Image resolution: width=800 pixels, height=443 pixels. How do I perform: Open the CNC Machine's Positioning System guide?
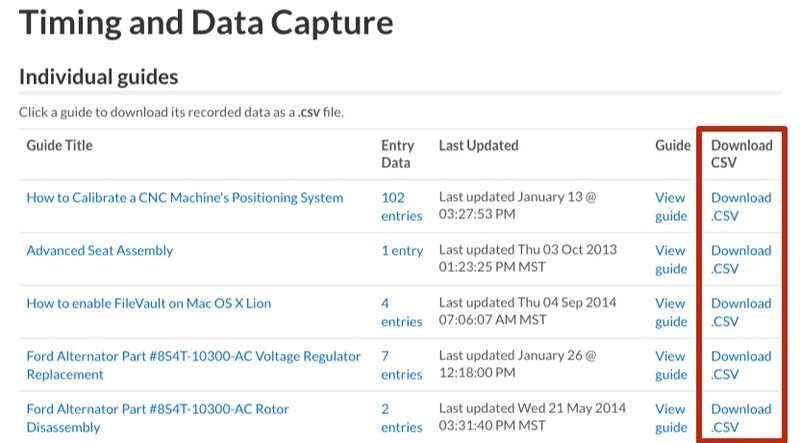(x=185, y=198)
